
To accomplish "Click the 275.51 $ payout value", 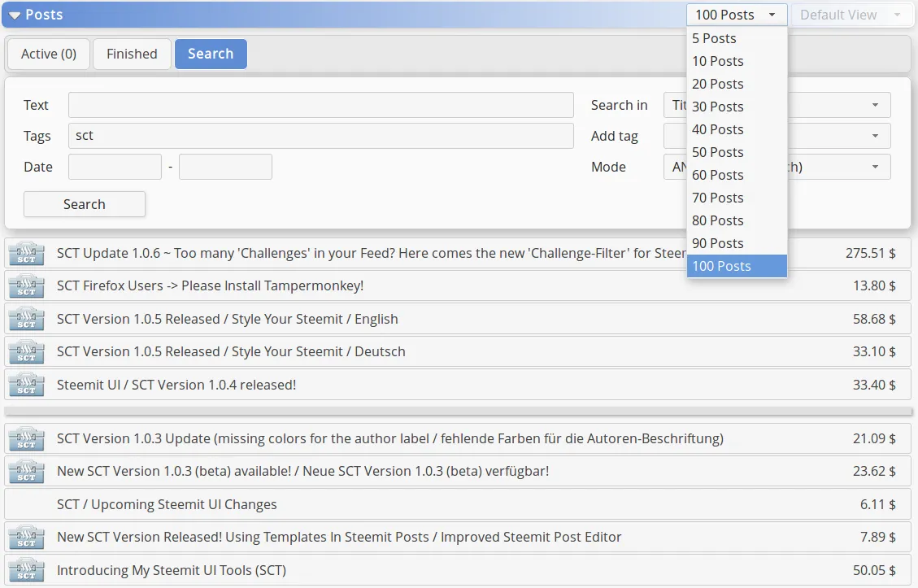I will (x=871, y=254).
